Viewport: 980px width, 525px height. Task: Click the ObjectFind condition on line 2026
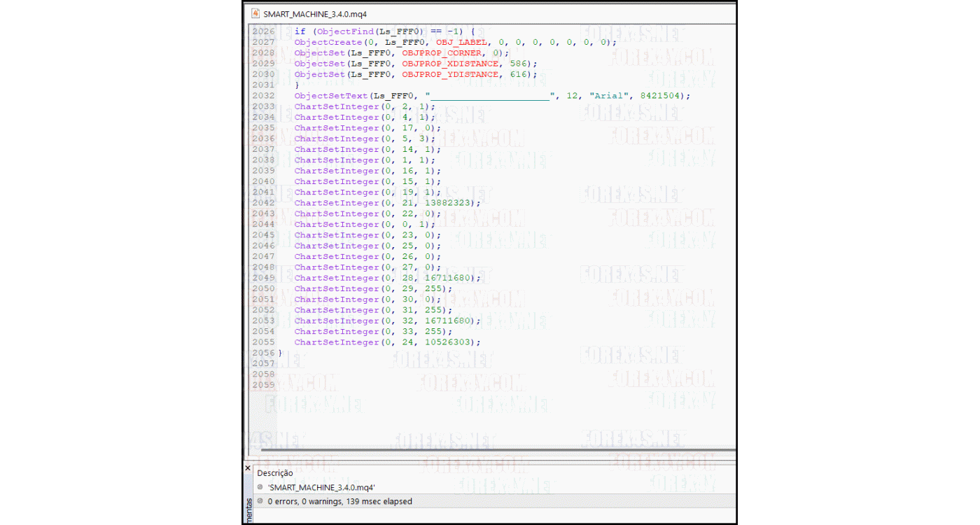(x=339, y=31)
